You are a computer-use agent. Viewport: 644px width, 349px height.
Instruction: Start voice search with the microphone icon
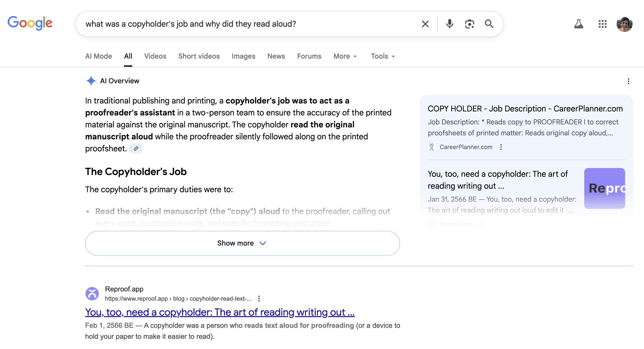pos(450,24)
